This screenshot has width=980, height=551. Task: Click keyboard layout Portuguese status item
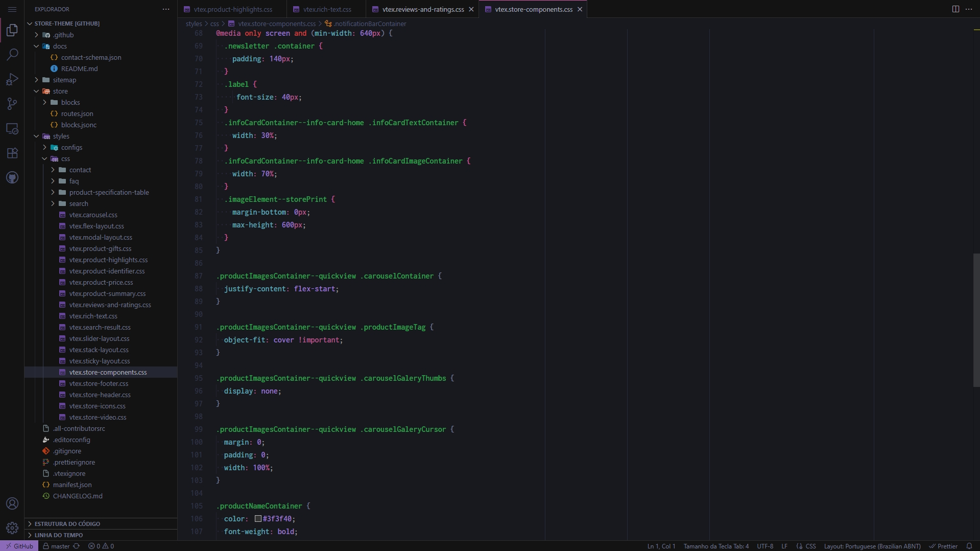pyautogui.click(x=872, y=546)
